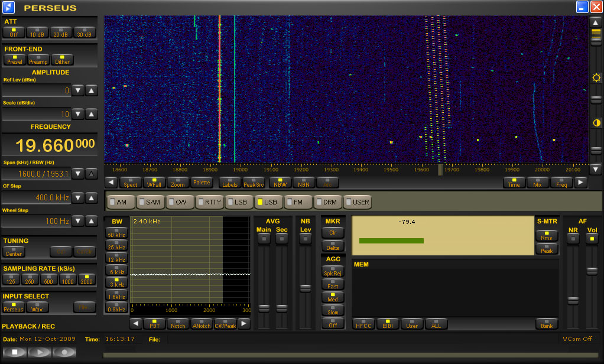Set sampling rate to 125 kS/s
Viewport: 604px width, 364px height.
(11, 279)
